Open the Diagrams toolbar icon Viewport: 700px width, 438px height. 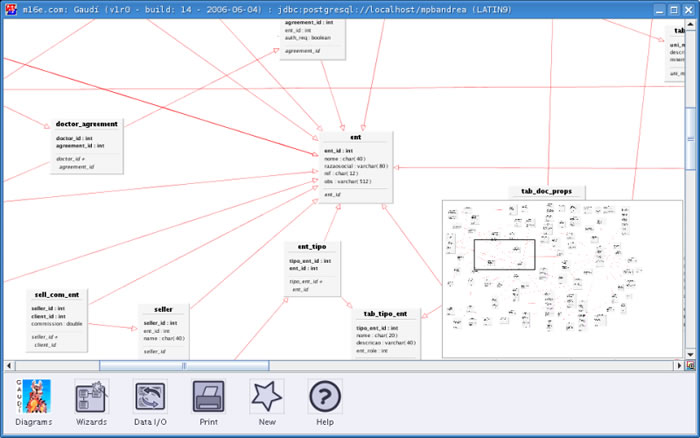click(36, 398)
